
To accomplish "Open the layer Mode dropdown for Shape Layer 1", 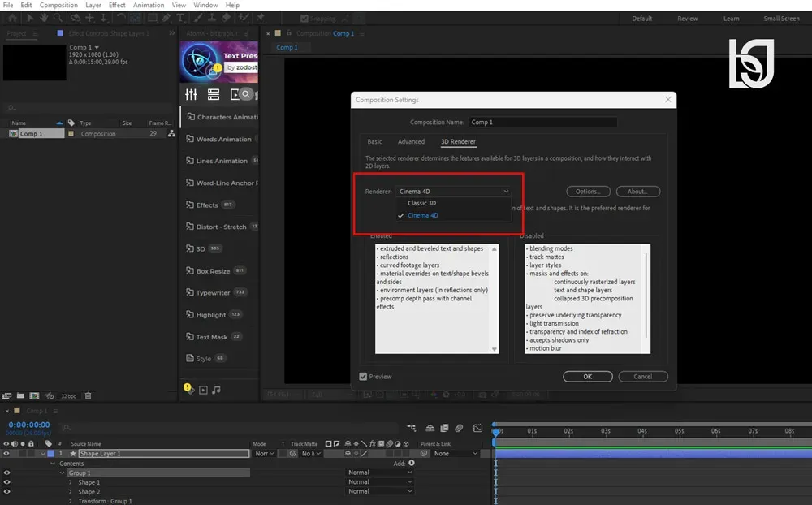I will (264, 453).
